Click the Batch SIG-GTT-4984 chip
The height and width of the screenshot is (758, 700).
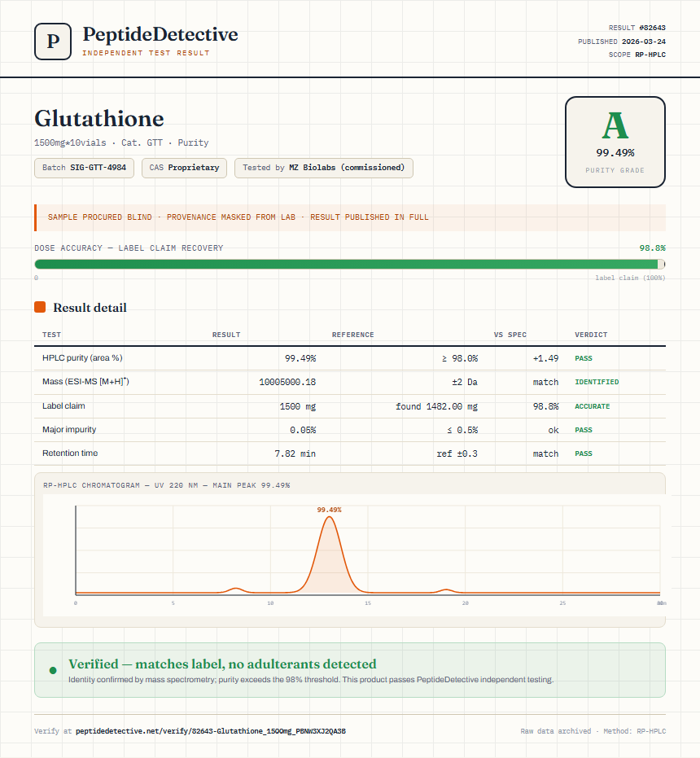coord(84,168)
